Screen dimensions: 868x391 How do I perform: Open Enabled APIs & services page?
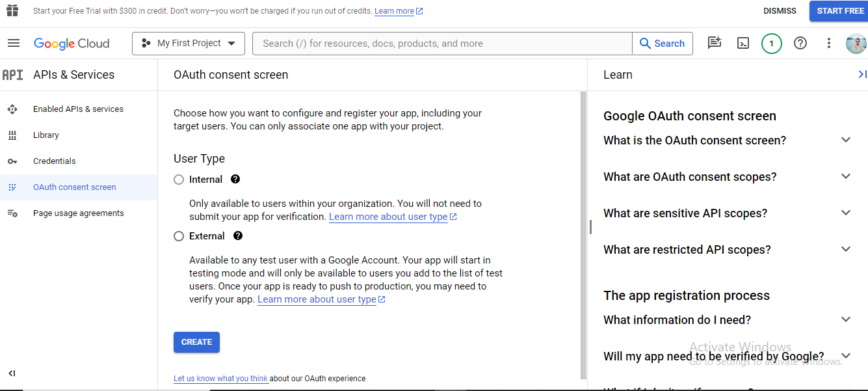tap(79, 109)
